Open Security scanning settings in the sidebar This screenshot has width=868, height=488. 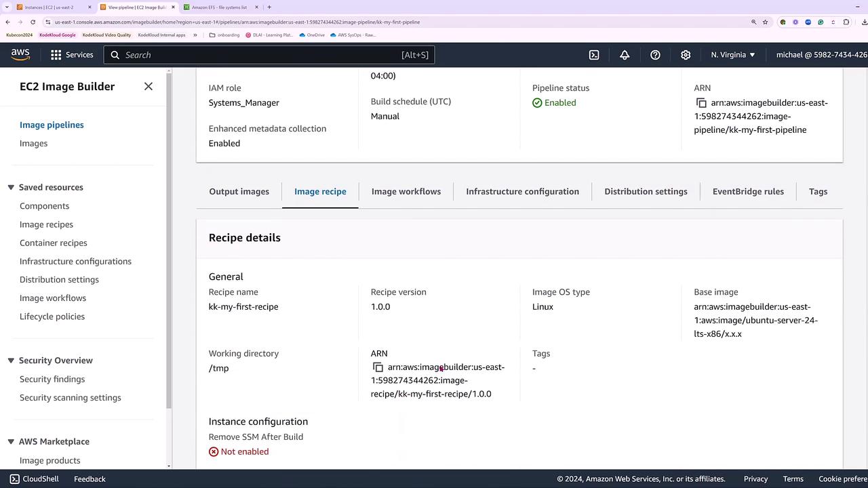71,398
